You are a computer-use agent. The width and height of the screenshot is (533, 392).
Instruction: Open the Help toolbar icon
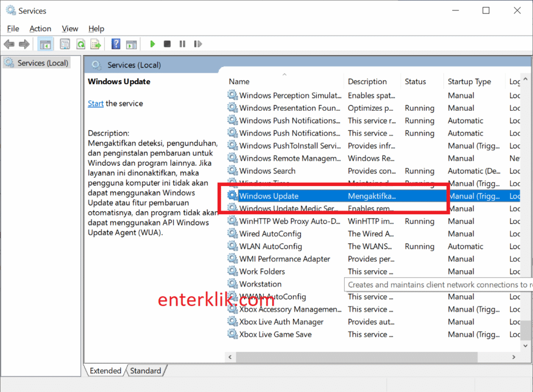point(116,44)
